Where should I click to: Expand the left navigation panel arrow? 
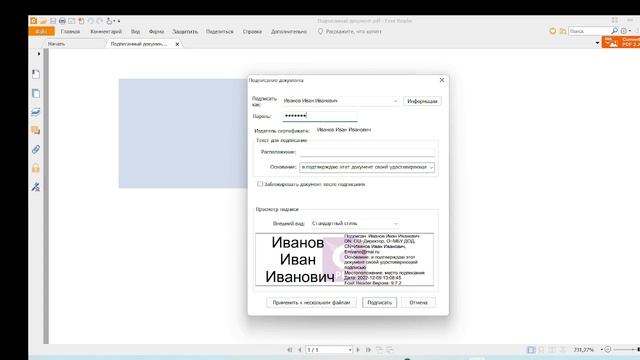coord(39,54)
